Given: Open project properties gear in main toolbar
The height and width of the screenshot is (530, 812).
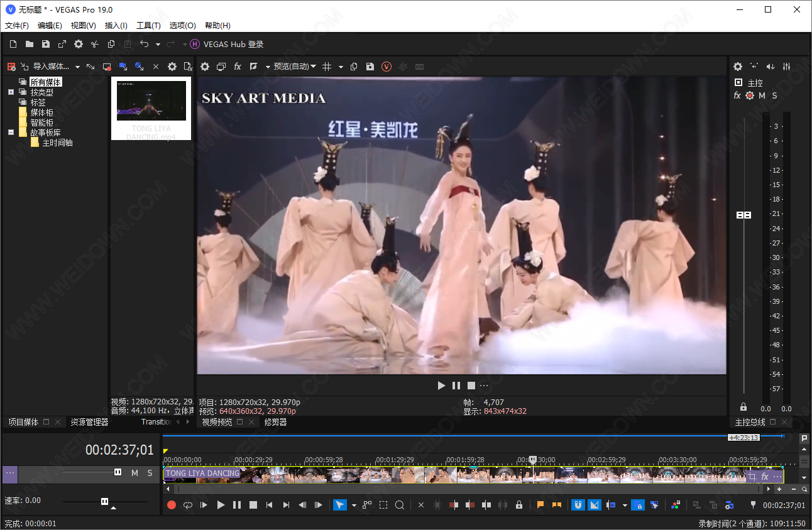Looking at the screenshot, I should [79, 44].
